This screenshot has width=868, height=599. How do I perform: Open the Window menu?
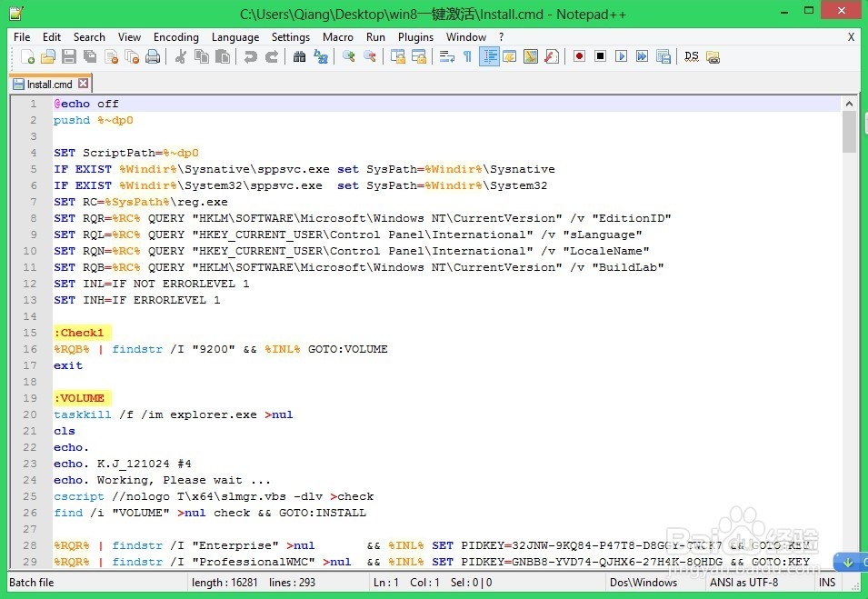coord(466,37)
